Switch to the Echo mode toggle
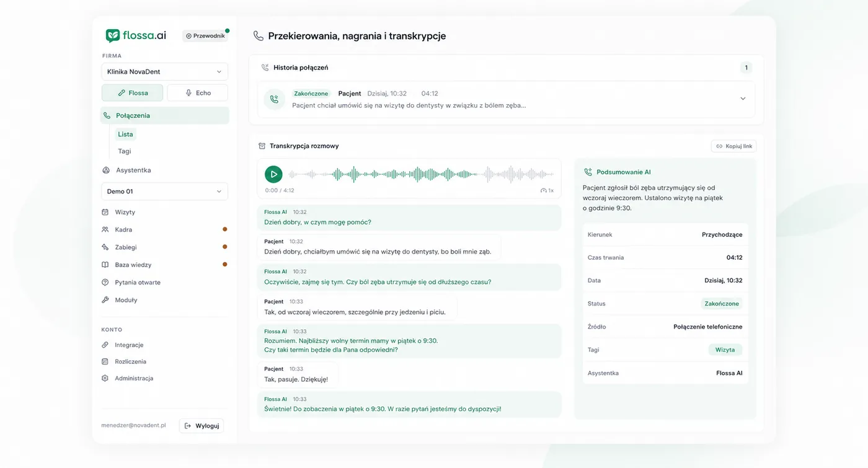This screenshot has width=868, height=468. 197,93
